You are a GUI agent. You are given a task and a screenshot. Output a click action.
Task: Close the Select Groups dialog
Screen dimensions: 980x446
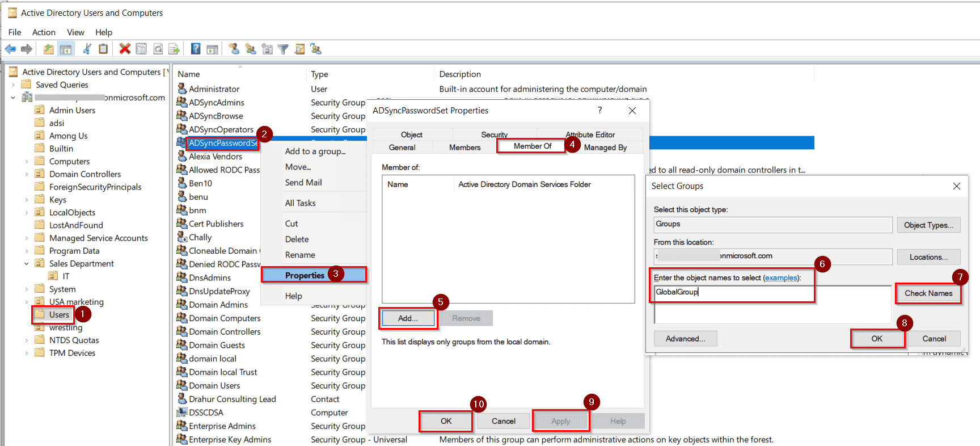(x=956, y=186)
